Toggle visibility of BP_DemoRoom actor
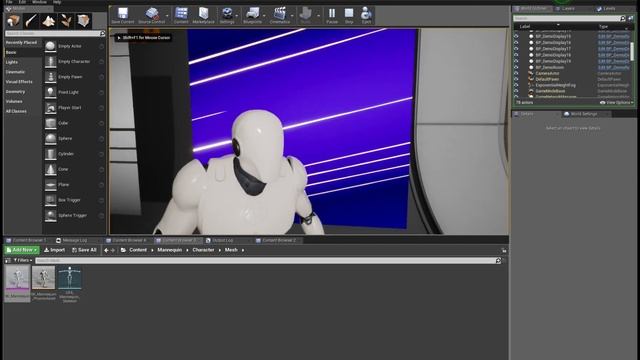Viewport: 640px width, 360px height. (516, 67)
